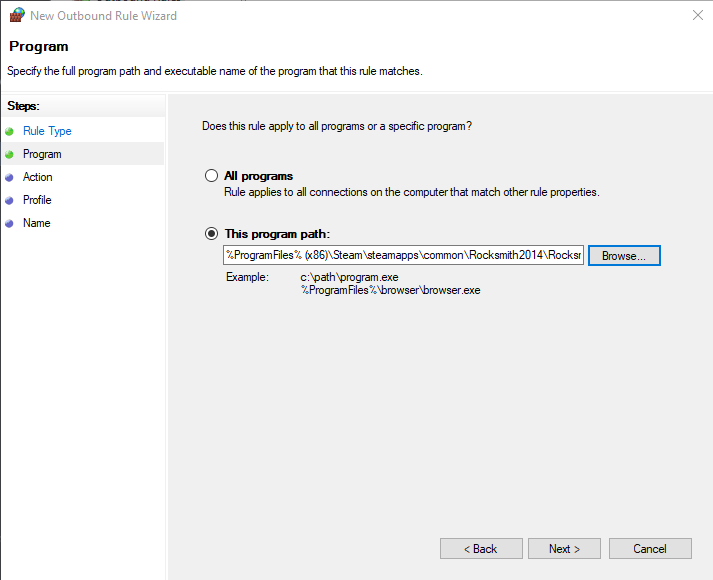The image size is (713, 580).
Task: Click the blue bullet beside Name step
Action: tap(10, 223)
